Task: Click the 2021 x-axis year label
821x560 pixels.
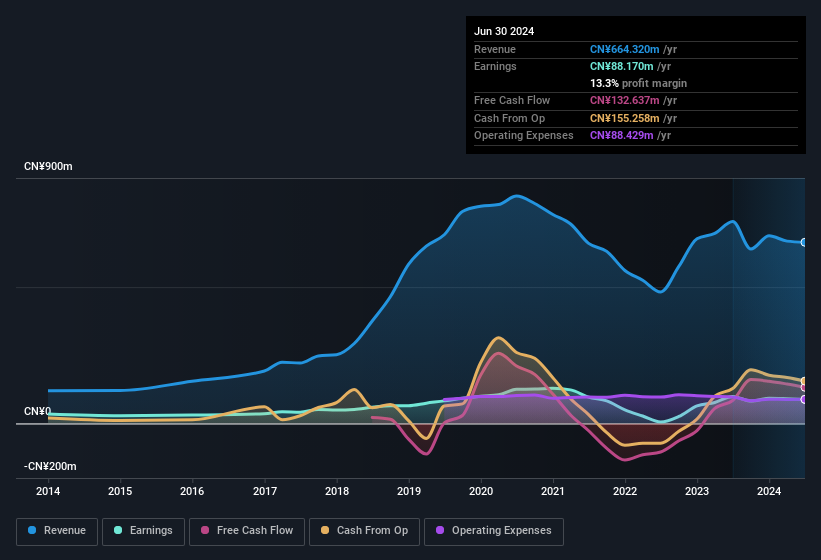Action: (x=553, y=491)
